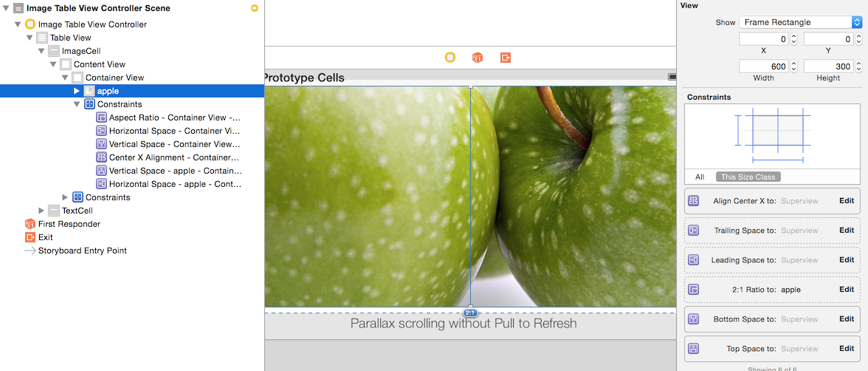Click the Align Center X constraint icon in inspector
Viewport: 868px width, 371px height.
(694, 201)
